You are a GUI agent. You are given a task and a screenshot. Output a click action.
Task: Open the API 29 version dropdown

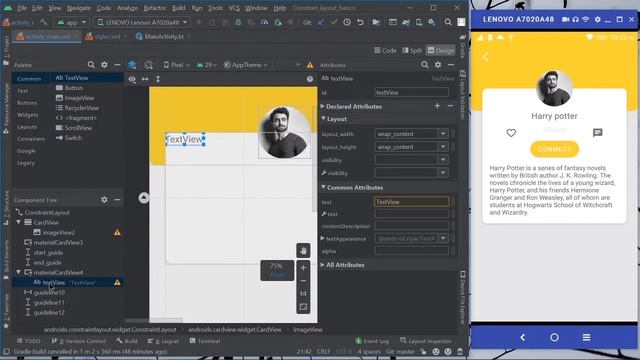(207, 65)
